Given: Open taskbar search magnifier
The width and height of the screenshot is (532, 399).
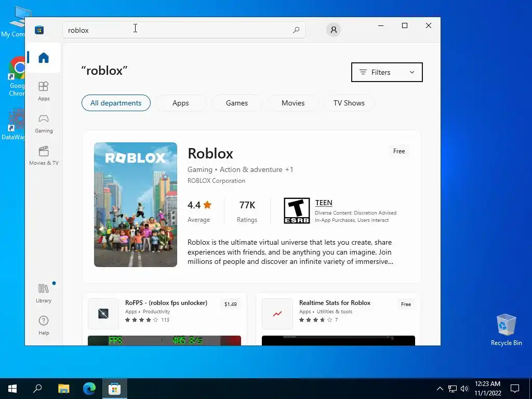Looking at the screenshot, I should [x=37, y=389].
